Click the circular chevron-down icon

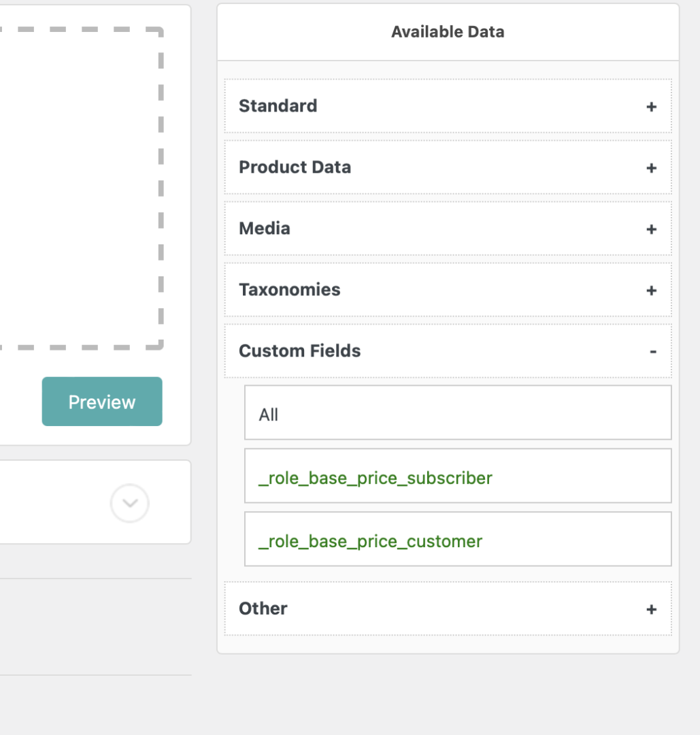tap(130, 503)
